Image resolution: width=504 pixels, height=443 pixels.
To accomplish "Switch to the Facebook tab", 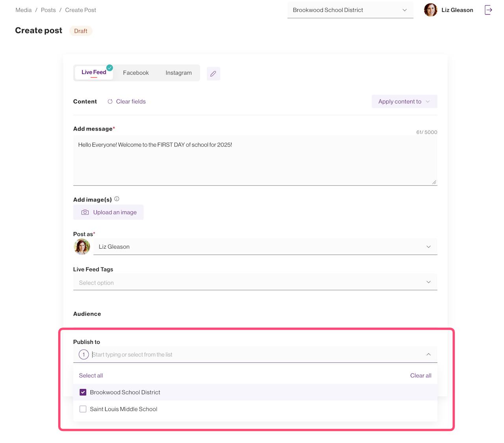I will 136,73.
